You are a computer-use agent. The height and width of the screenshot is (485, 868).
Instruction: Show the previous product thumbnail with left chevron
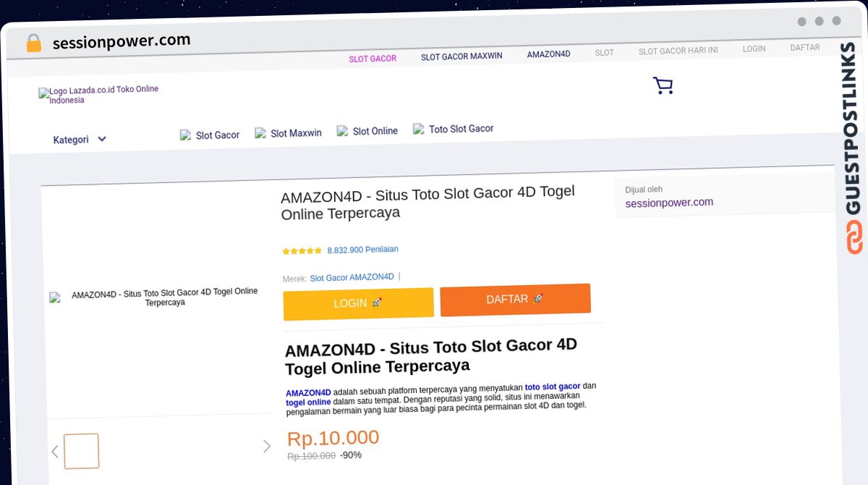click(55, 452)
